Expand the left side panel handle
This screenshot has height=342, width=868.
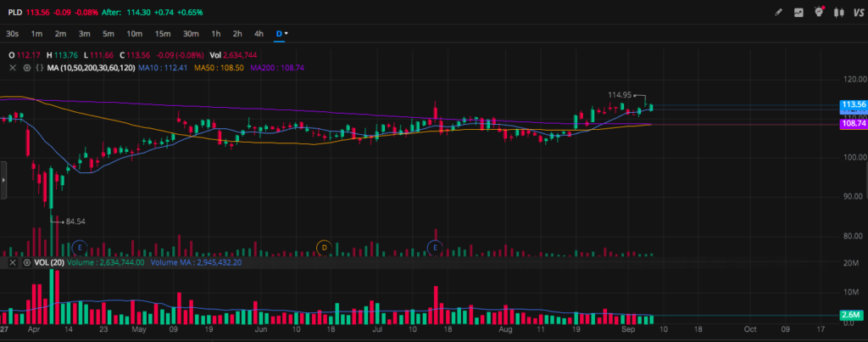coord(3,181)
